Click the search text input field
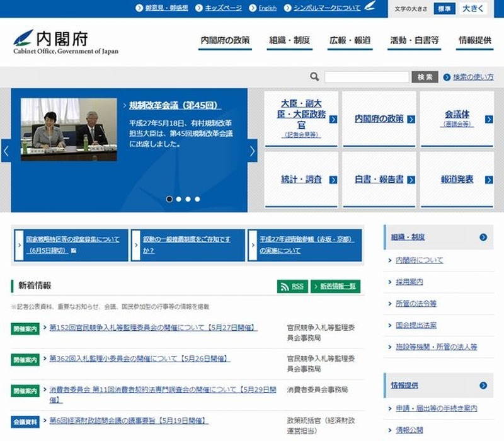504x441 pixels. [x=367, y=77]
